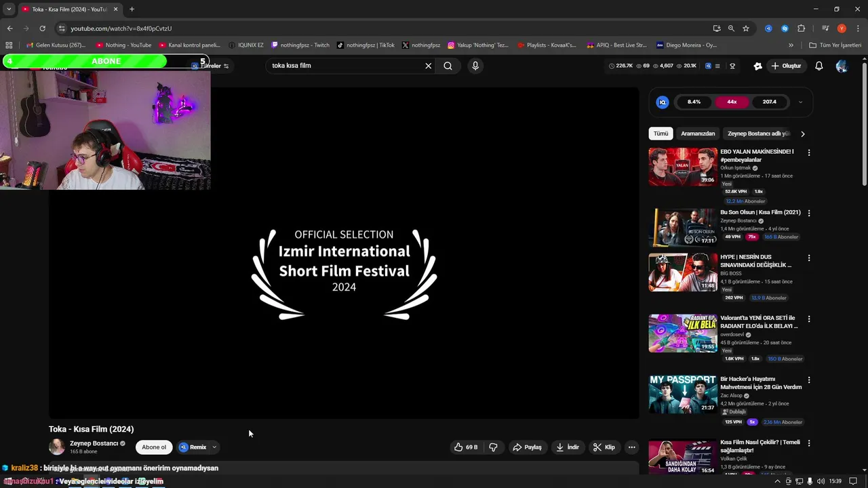The width and height of the screenshot is (868, 488).
Task: Open YouTube notifications bell
Action: coord(818,66)
